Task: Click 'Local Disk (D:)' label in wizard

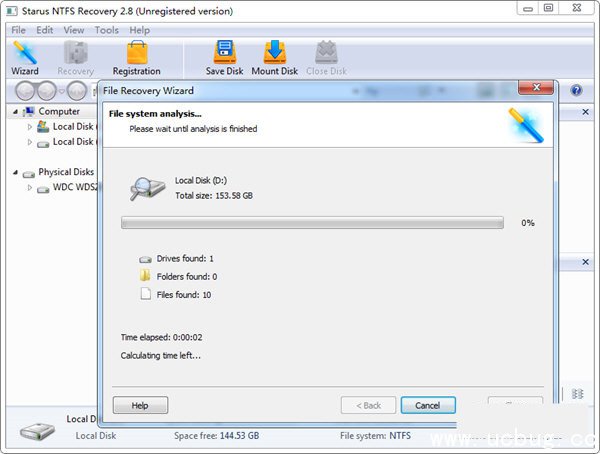Action: [x=201, y=180]
